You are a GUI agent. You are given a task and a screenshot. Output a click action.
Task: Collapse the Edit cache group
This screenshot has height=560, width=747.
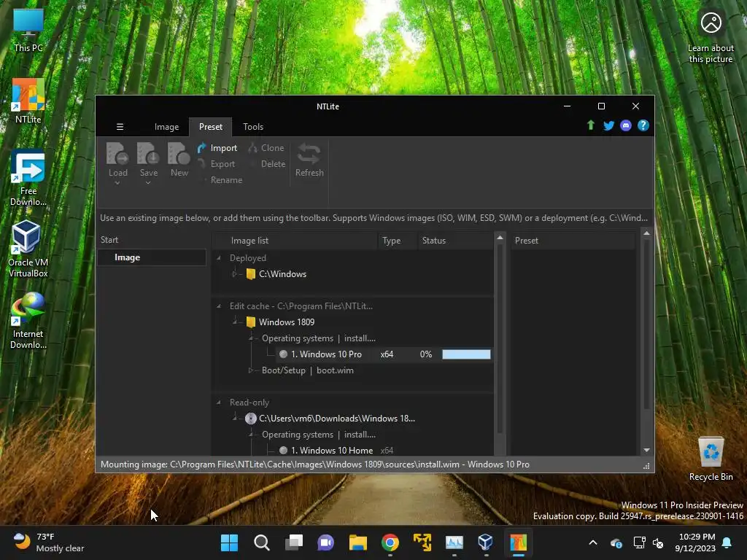[219, 306]
